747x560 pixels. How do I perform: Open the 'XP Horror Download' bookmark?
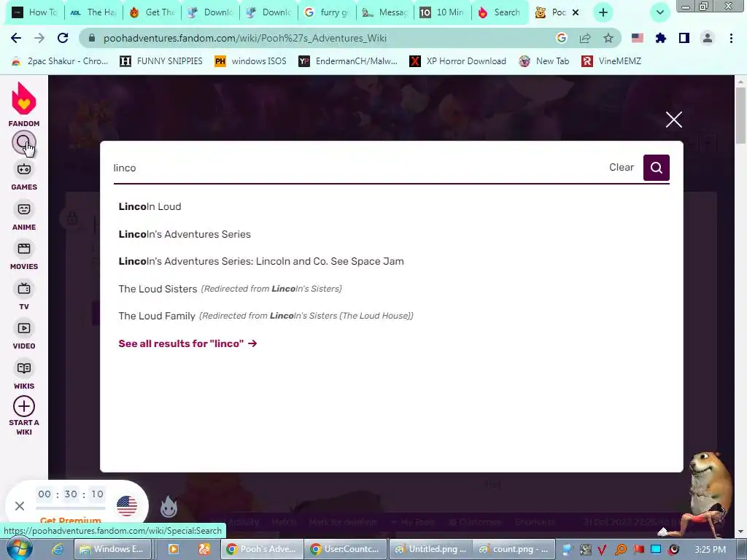point(458,61)
